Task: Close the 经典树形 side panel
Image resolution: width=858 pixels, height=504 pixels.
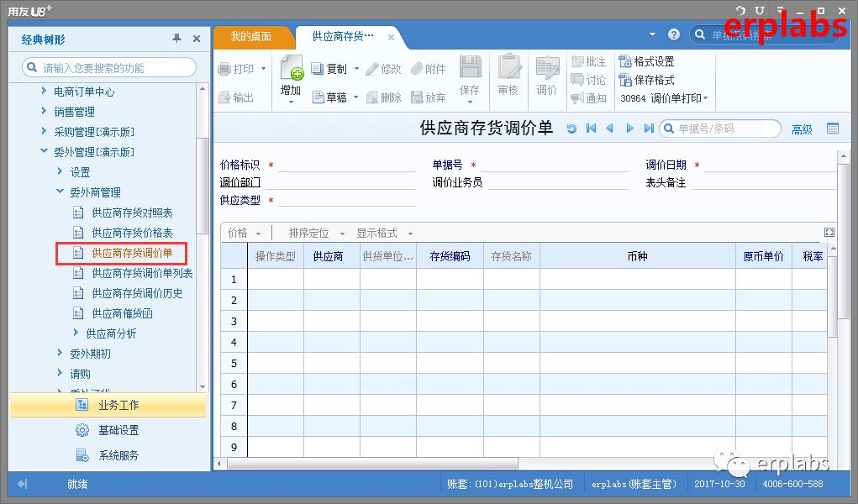Action: point(197,39)
